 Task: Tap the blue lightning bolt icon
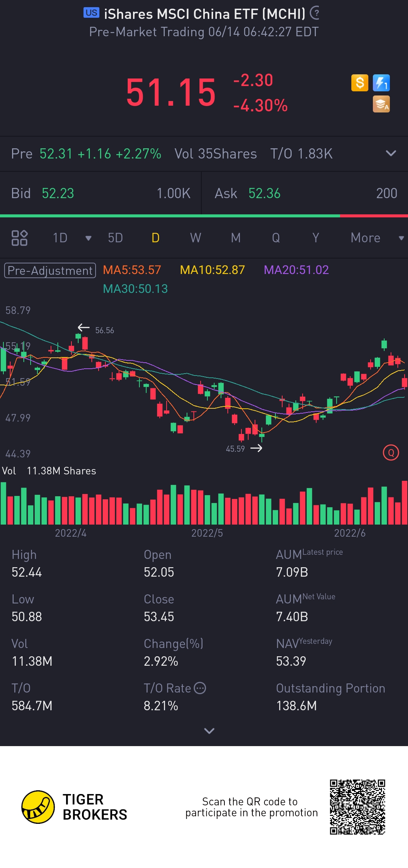click(x=381, y=83)
